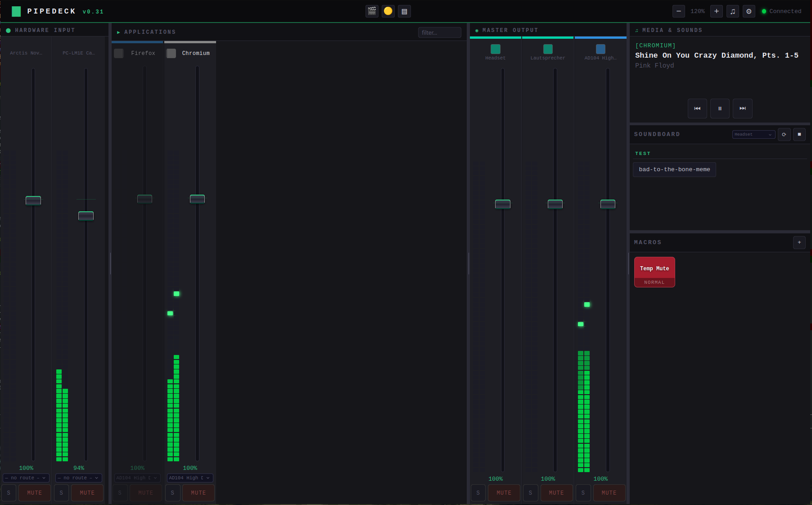
Task: Play the bad-to-the-bone-meme sound
Action: coord(674,169)
